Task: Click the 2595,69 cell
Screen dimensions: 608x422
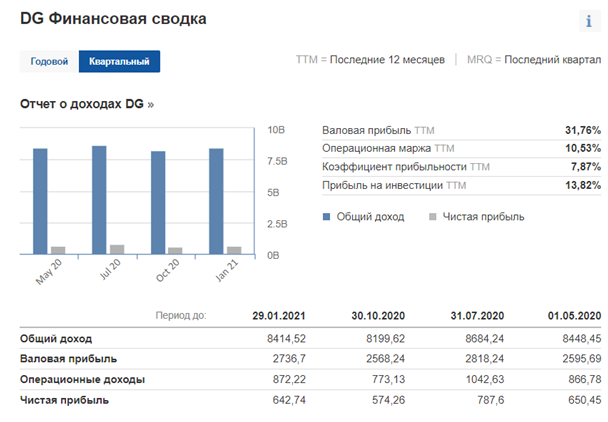Action: [582, 359]
